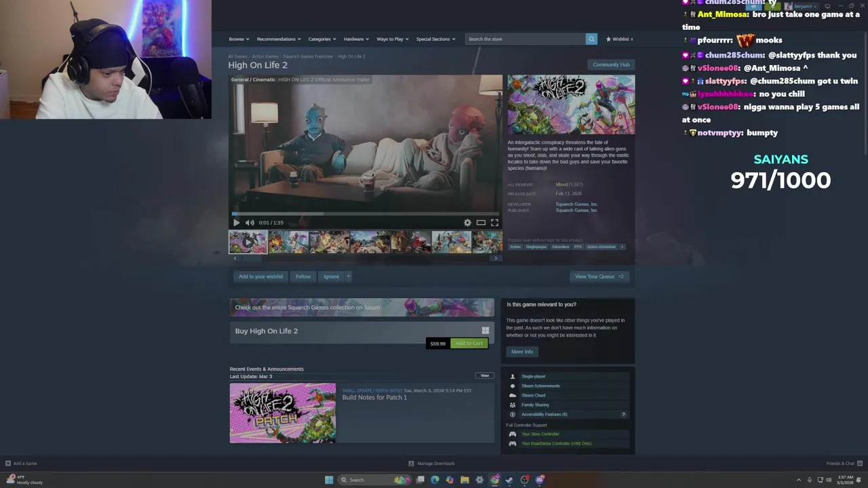Image resolution: width=868 pixels, height=488 pixels.
Task: Expand the Ignore options arrow
Action: pos(348,277)
